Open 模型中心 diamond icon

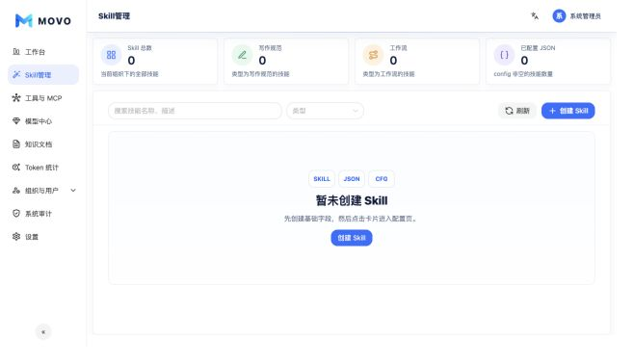pyautogui.click(x=16, y=120)
